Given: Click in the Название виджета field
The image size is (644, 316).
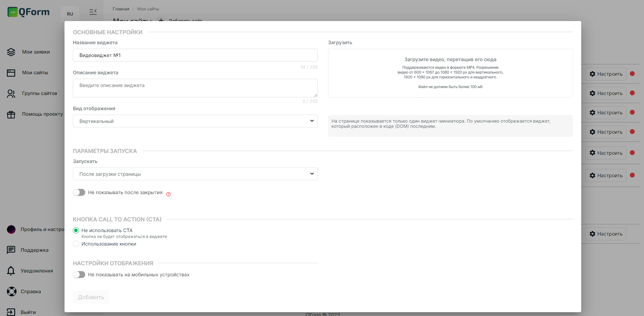Looking at the screenshot, I should pyautogui.click(x=195, y=55).
